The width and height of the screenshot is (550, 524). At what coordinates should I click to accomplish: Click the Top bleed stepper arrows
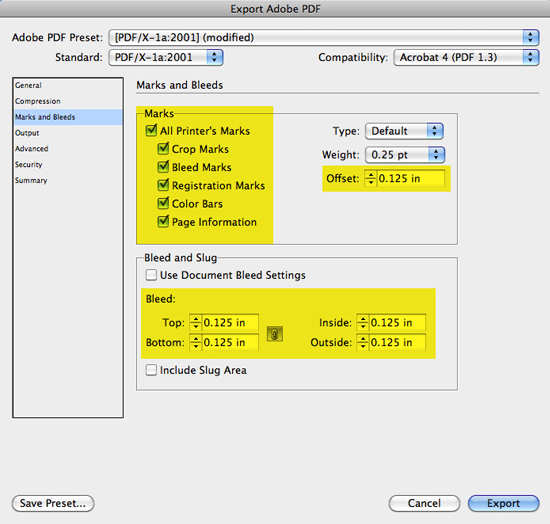(195, 323)
